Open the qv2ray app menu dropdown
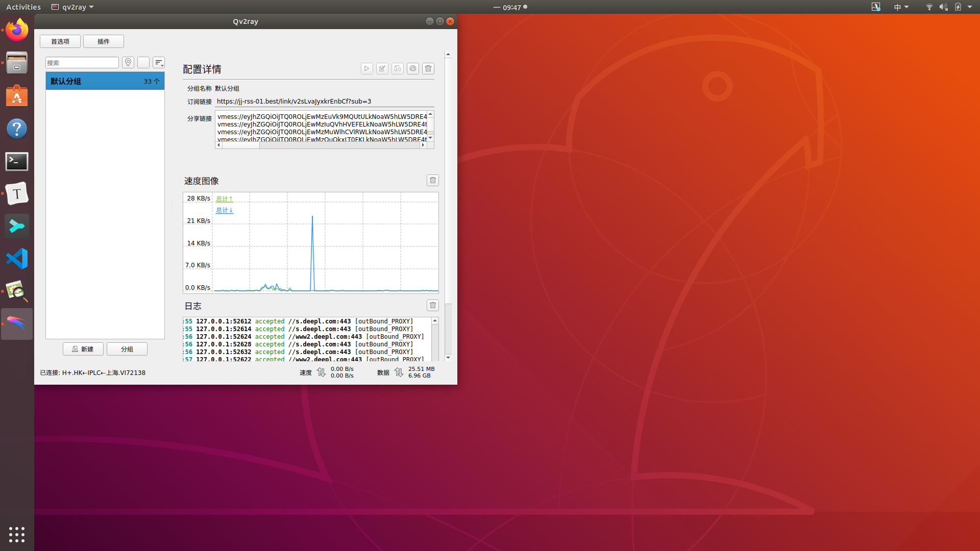Image resolution: width=980 pixels, height=551 pixels. (x=73, y=7)
